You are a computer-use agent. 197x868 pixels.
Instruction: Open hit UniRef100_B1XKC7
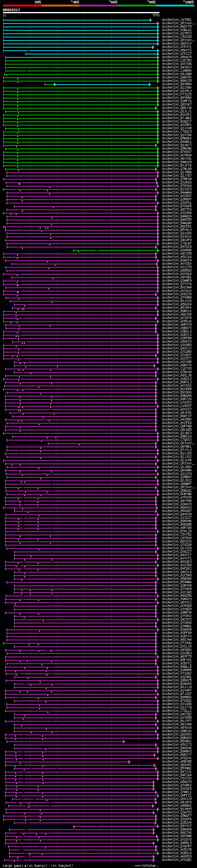pyautogui.click(x=177, y=145)
